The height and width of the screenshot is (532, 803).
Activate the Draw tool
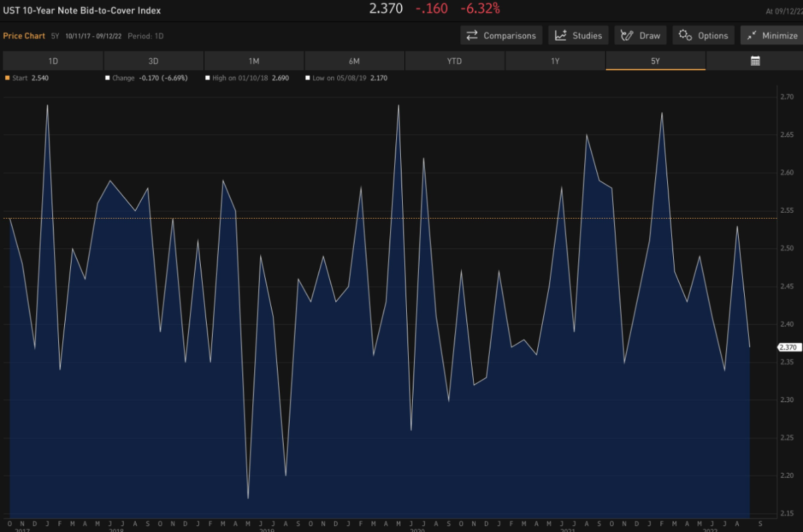640,35
